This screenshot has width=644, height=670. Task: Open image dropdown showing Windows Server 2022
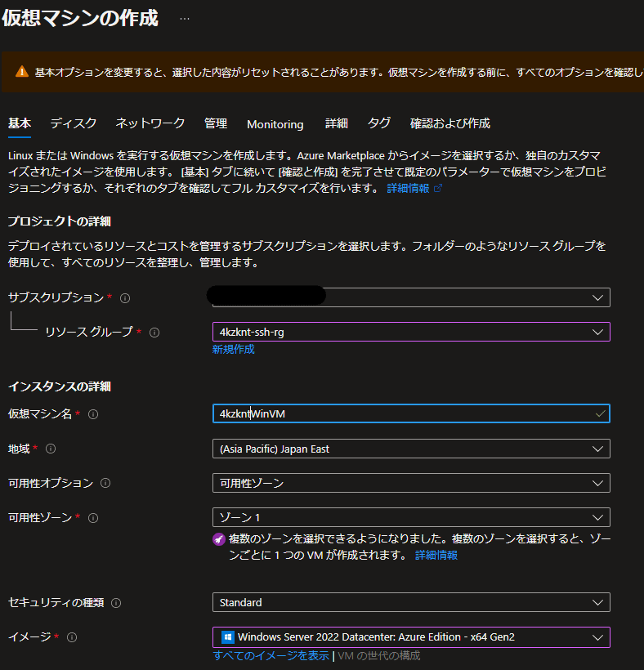(x=411, y=637)
